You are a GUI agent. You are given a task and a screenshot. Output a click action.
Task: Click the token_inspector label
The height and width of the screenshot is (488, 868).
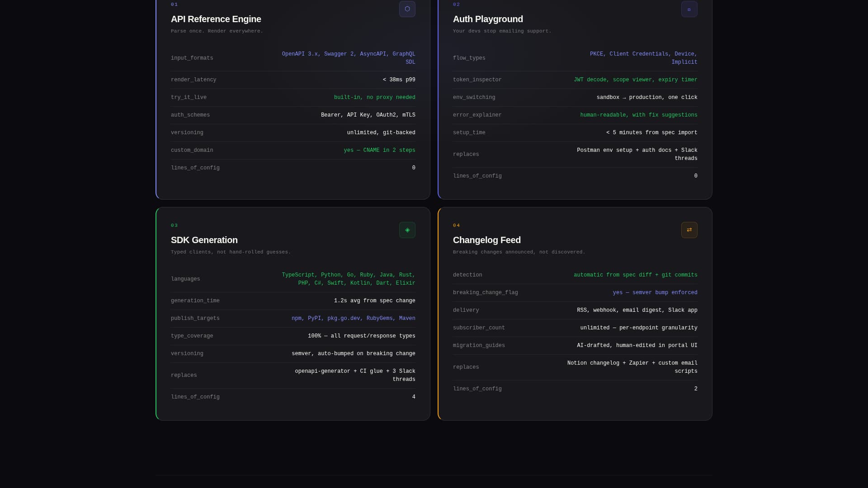click(x=477, y=80)
